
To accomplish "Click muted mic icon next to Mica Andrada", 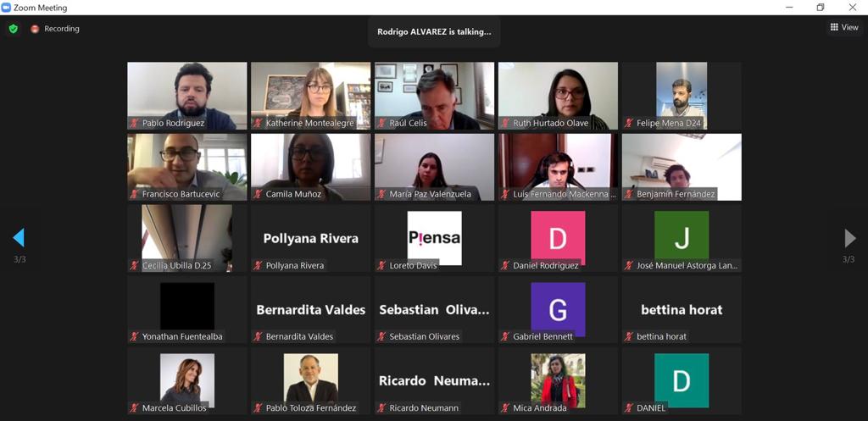I will coord(505,408).
